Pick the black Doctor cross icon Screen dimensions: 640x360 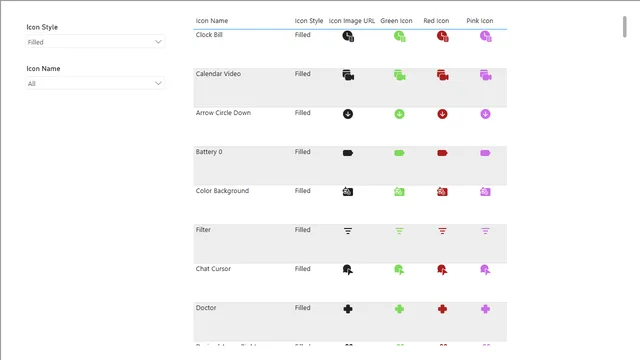348,309
